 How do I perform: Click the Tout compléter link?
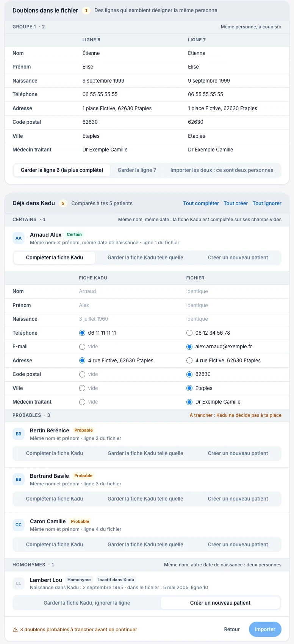click(x=201, y=203)
